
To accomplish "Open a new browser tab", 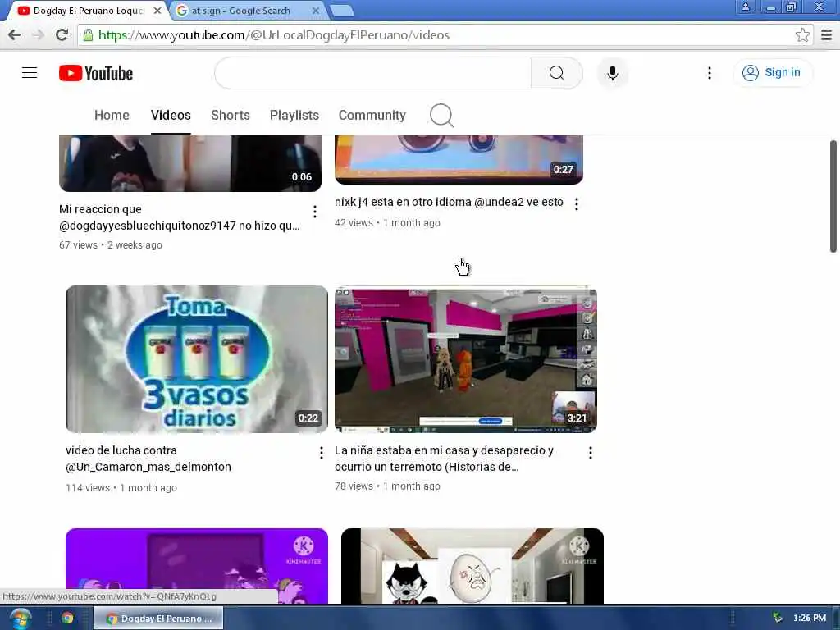I will coord(341,10).
